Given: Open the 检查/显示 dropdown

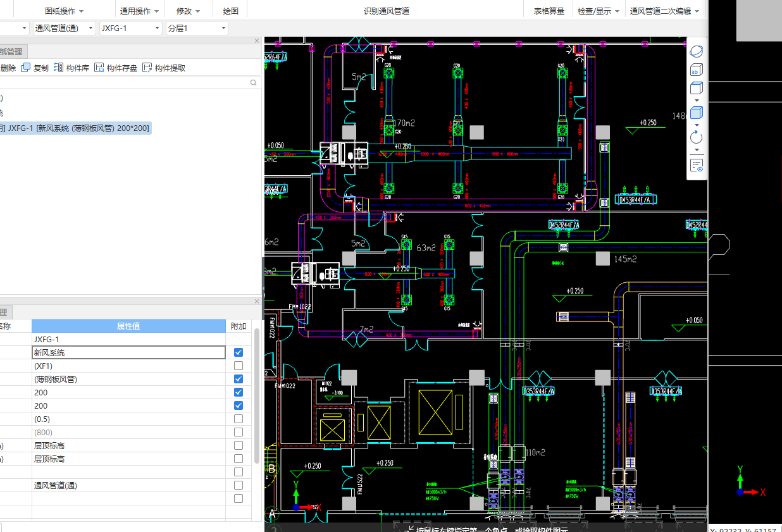Looking at the screenshot, I should click(599, 11).
